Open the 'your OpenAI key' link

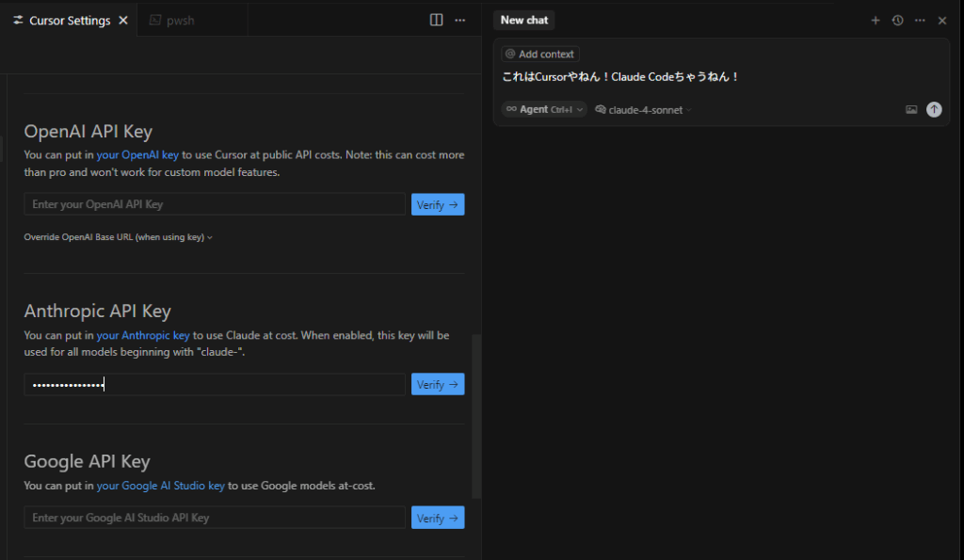pyautogui.click(x=137, y=155)
